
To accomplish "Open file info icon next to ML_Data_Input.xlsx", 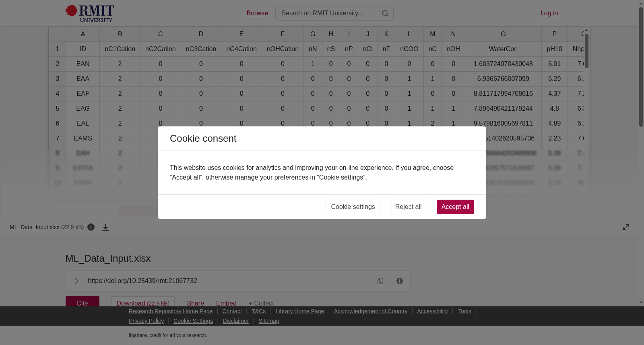I will coord(91,227).
